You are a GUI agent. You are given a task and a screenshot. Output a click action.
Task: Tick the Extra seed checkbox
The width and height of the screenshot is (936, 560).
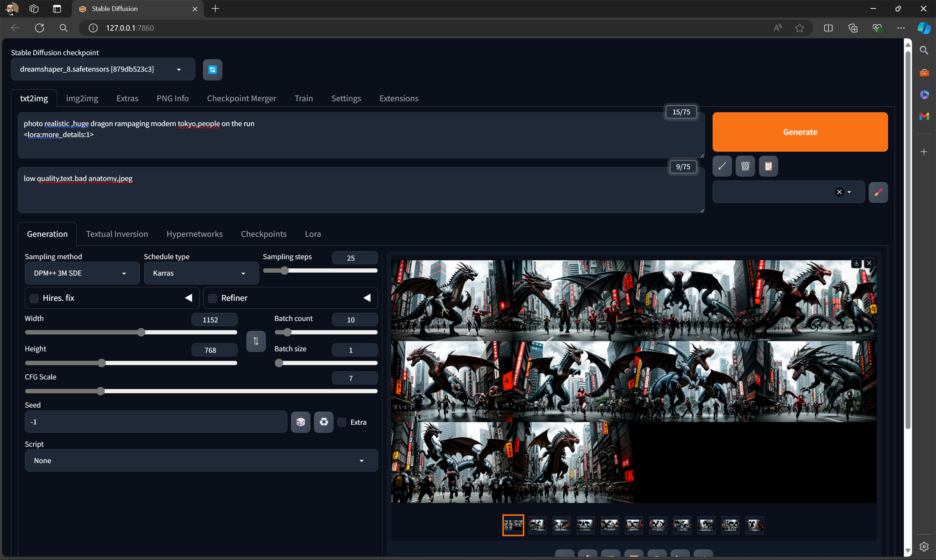[x=342, y=422]
